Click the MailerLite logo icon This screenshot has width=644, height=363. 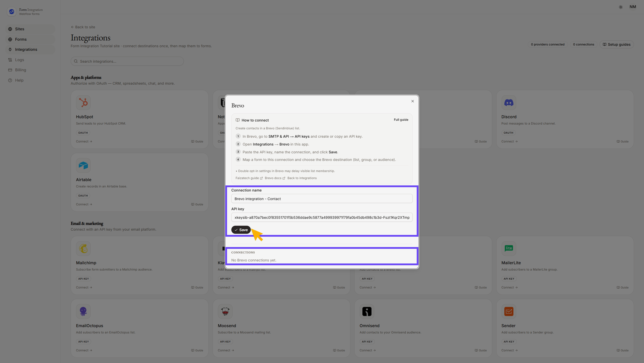(x=509, y=249)
